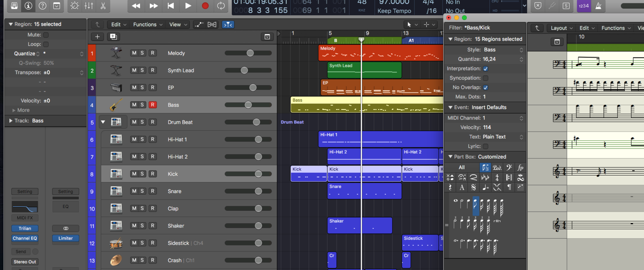Select the Sidestick snare drum track icon
644x270 pixels.
[116, 243]
